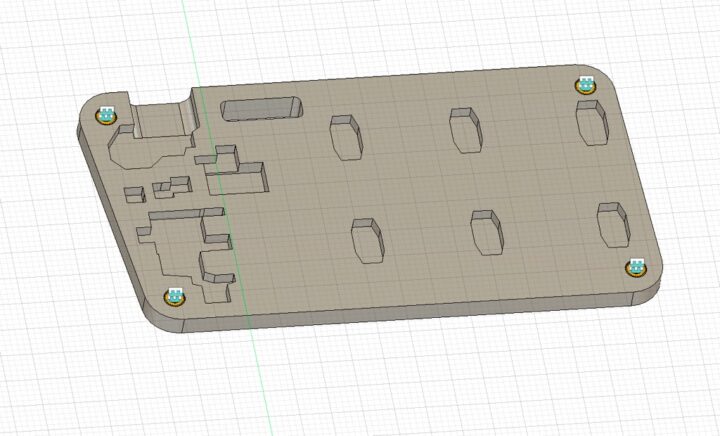The width and height of the screenshot is (720, 436).
Task: Click the upper-left pocket of the six-pocket grid
Action: (x=345, y=136)
